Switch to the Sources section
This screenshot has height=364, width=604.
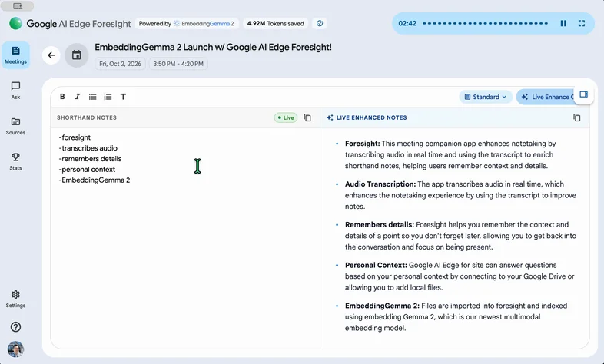coord(15,126)
